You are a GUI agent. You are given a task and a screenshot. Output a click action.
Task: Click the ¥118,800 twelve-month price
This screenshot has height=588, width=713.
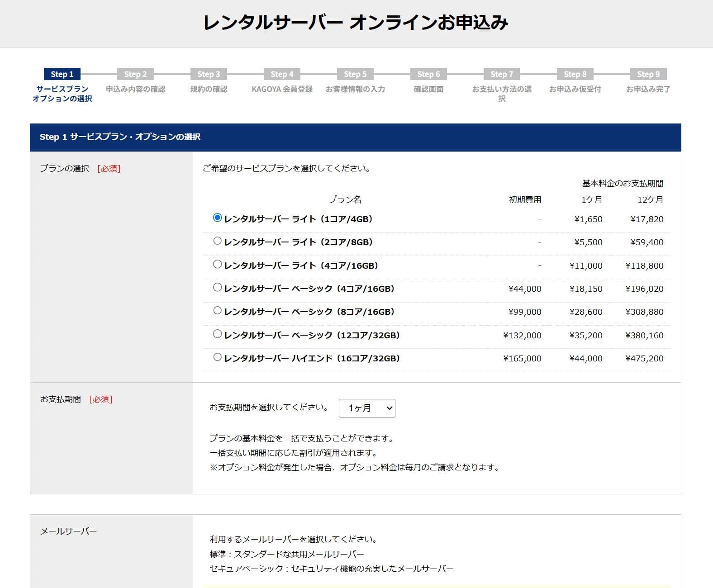[x=644, y=266]
